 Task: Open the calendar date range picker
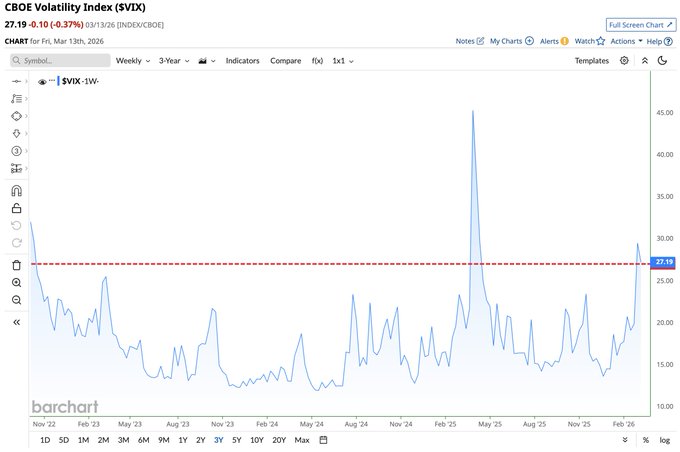click(323, 440)
